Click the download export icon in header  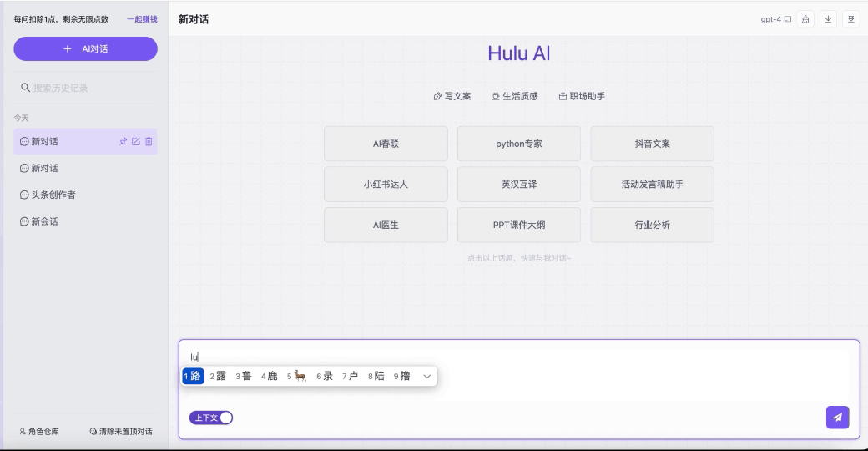click(x=828, y=19)
